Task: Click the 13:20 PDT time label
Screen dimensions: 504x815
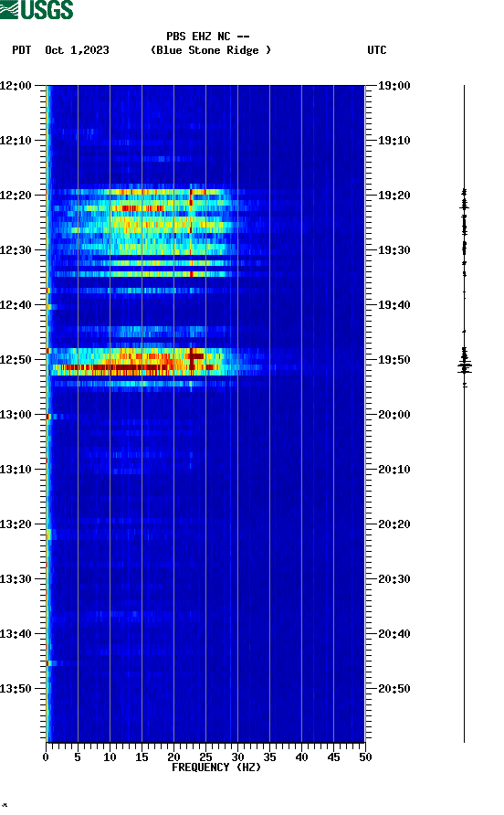Action: pyautogui.click(x=16, y=524)
